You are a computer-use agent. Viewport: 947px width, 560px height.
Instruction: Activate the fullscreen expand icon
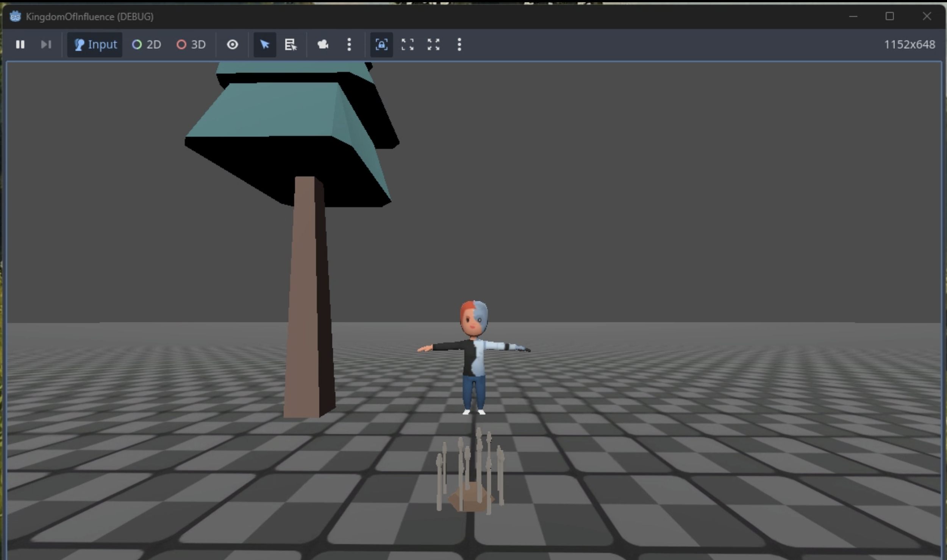point(433,45)
